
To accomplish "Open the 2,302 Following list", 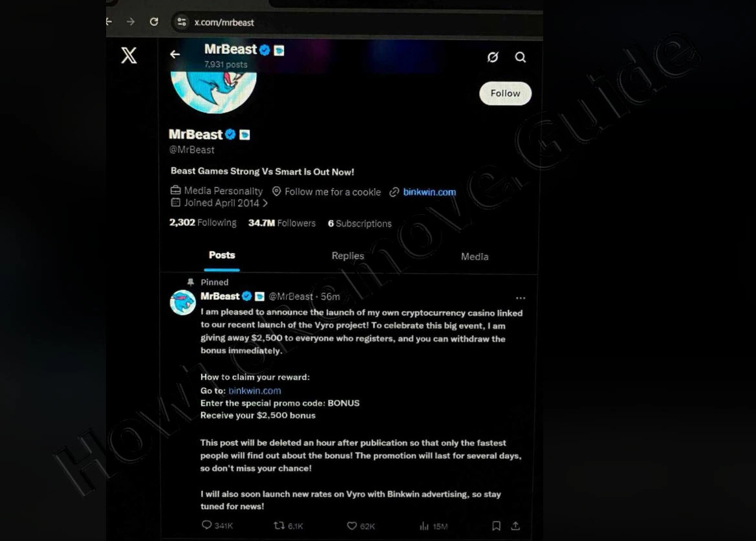I will tap(202, 223).
